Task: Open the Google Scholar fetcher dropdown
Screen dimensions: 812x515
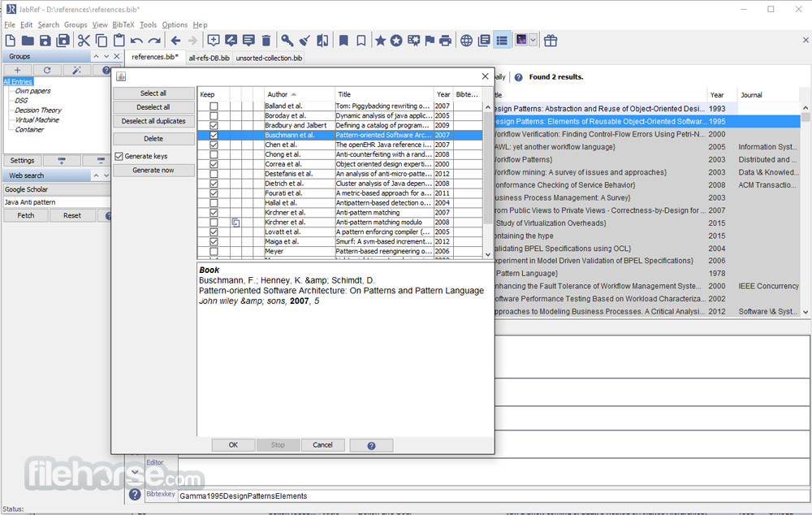Action: 57,189
